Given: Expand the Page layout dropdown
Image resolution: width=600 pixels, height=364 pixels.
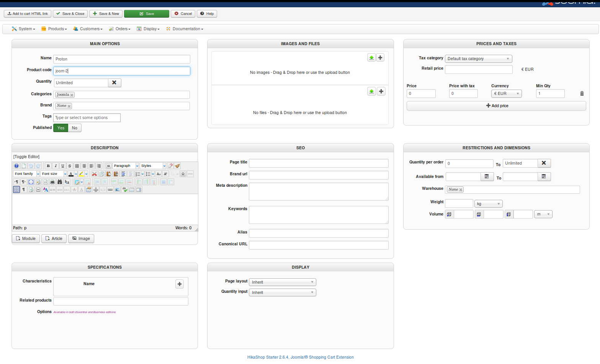Looking at the screenshot, I should pos(282,282).
